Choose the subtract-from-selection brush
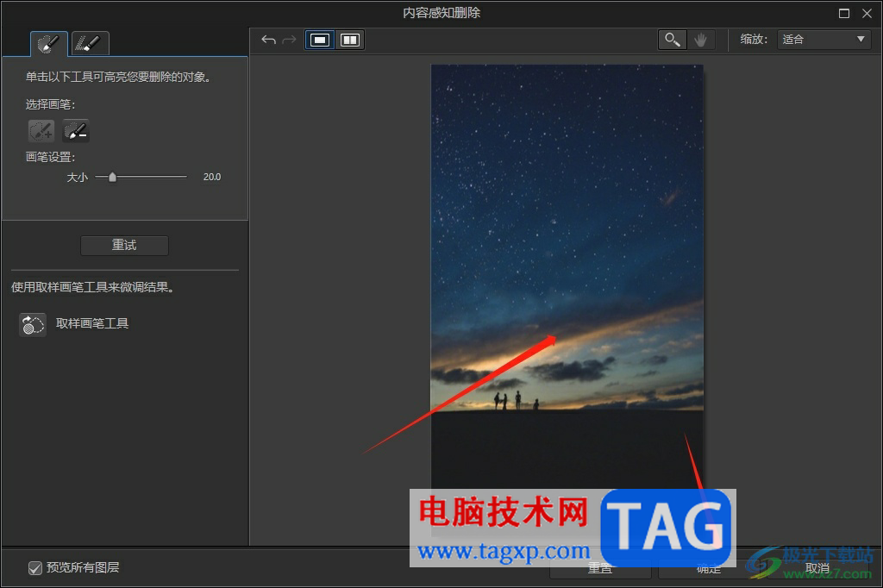 coord(76,131)
